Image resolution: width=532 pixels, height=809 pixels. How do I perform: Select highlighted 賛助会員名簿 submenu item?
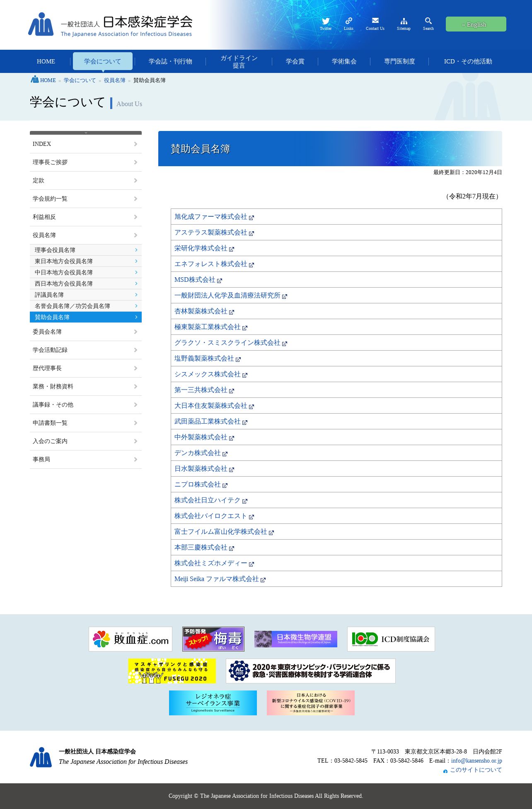point(86,317)
